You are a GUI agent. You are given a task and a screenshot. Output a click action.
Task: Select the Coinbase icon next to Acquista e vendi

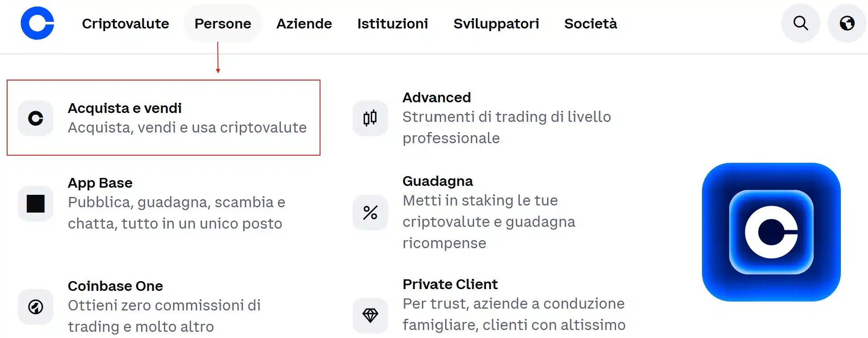pos(36,118)
